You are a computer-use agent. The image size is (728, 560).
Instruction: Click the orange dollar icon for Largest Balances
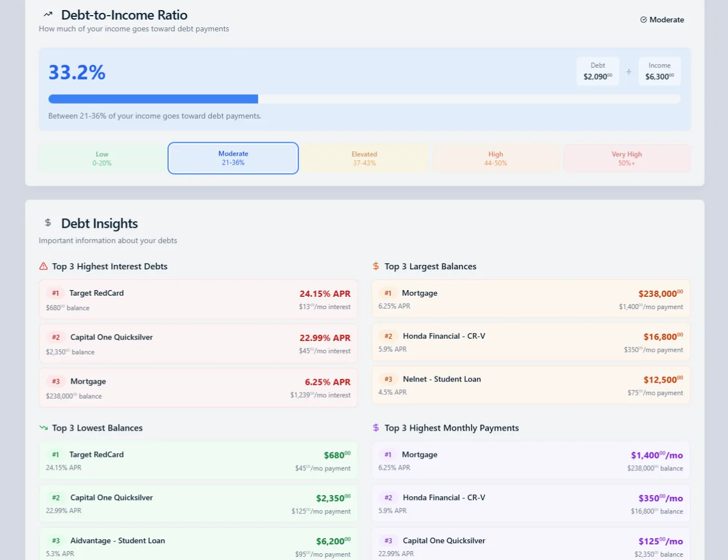coord(376,267)
